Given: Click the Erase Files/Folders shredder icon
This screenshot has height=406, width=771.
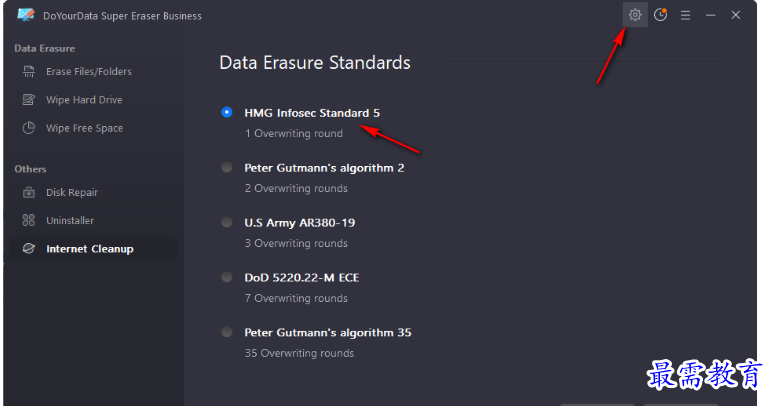Looking at the screenshot, I should 29,72.
